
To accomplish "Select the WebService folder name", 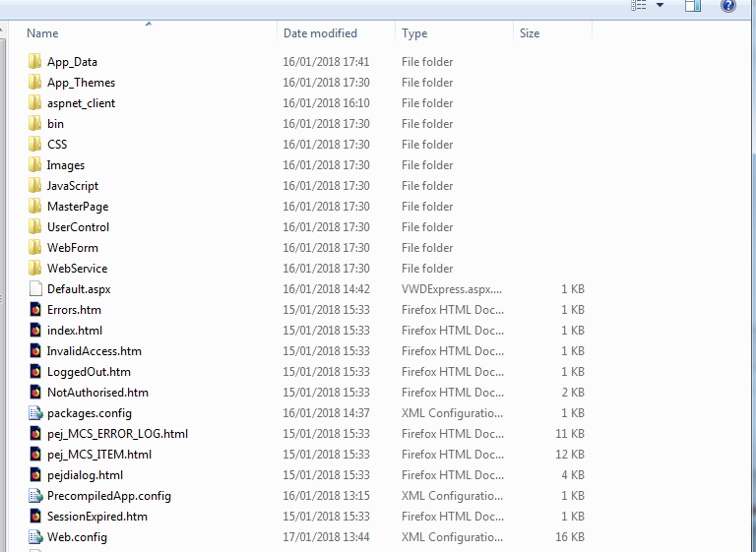I will tap(77, 269).
